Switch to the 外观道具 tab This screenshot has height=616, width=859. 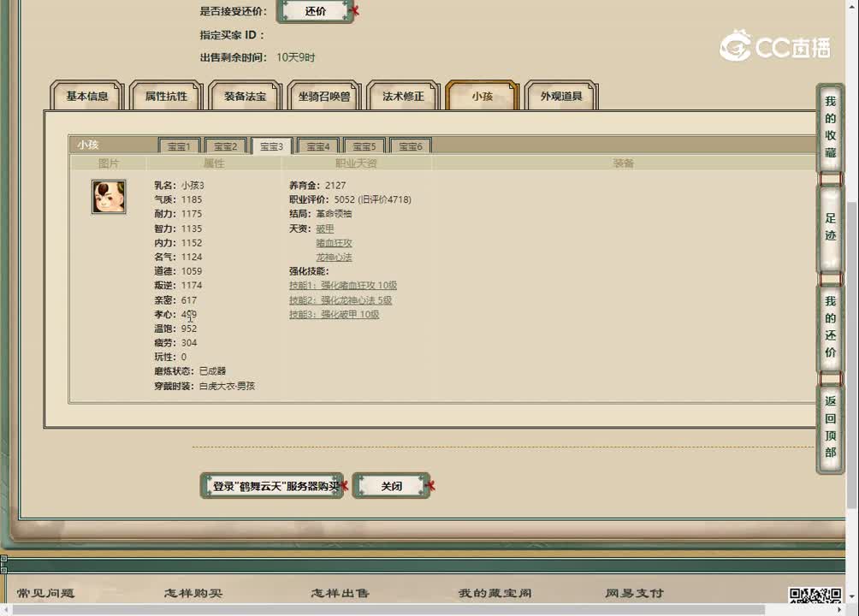[561, 96]
